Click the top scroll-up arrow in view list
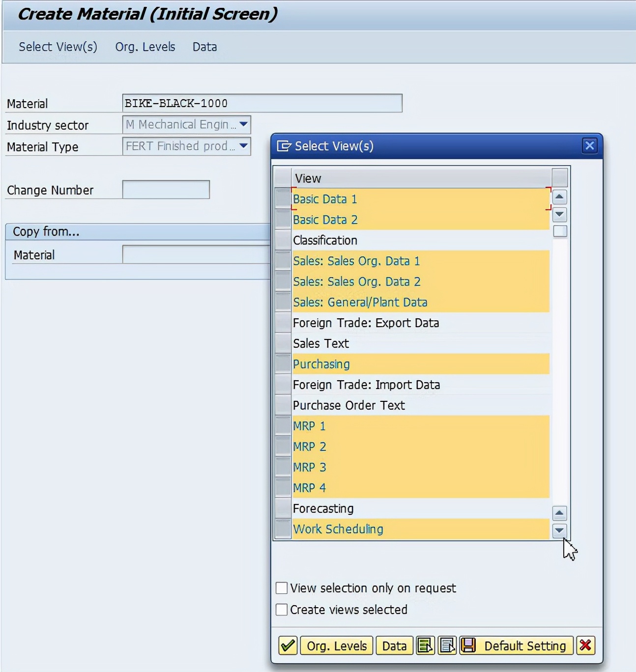 point(559,197)
